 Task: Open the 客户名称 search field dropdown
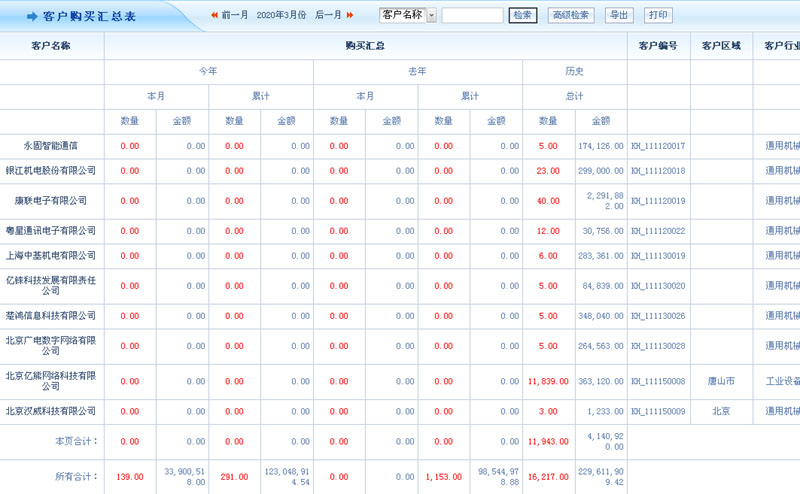431,16
